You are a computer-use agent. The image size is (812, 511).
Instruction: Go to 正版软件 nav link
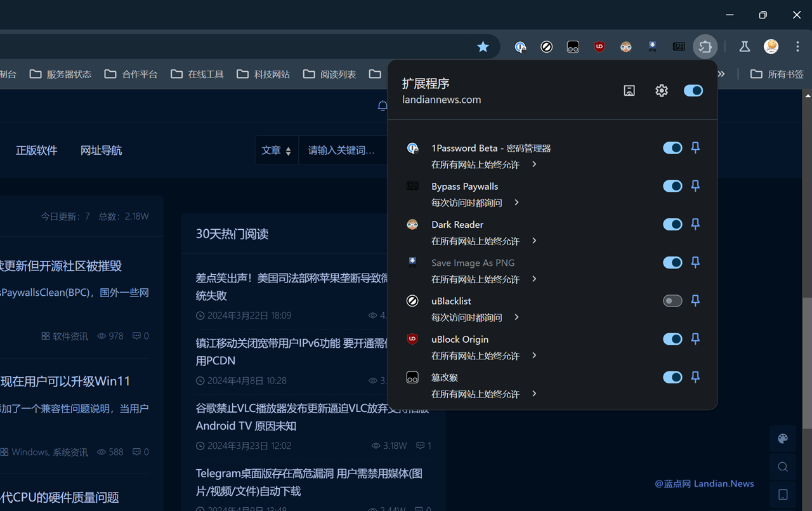[x=36, y=150]
